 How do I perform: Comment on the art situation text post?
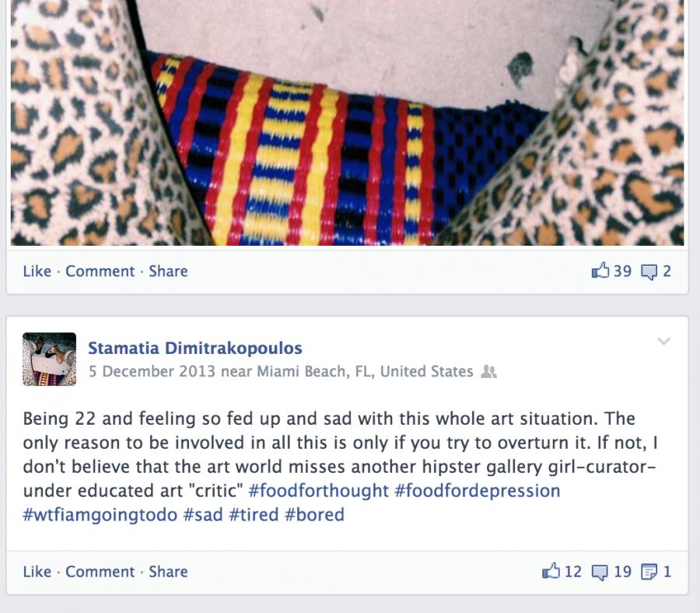pos(100,572)
